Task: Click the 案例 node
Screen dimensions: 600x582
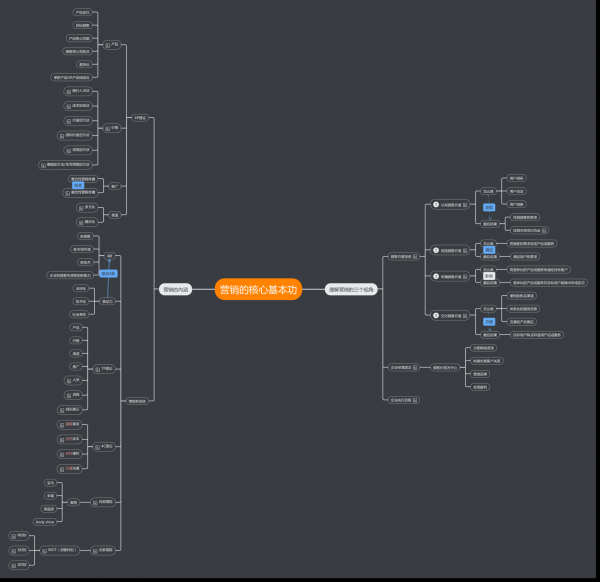Action: 73,501
